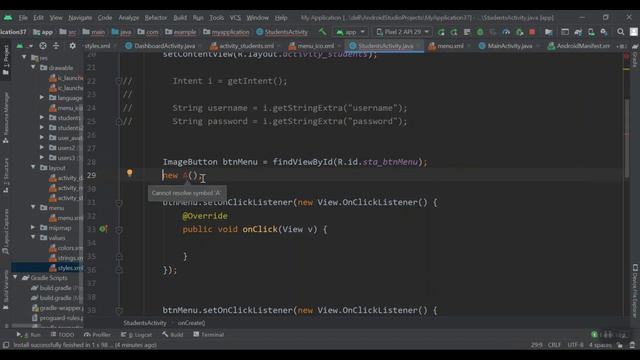Switch to AndroidManifest.xml tab
The height and width of the screenshot is (360, 640).
point(579,46)
